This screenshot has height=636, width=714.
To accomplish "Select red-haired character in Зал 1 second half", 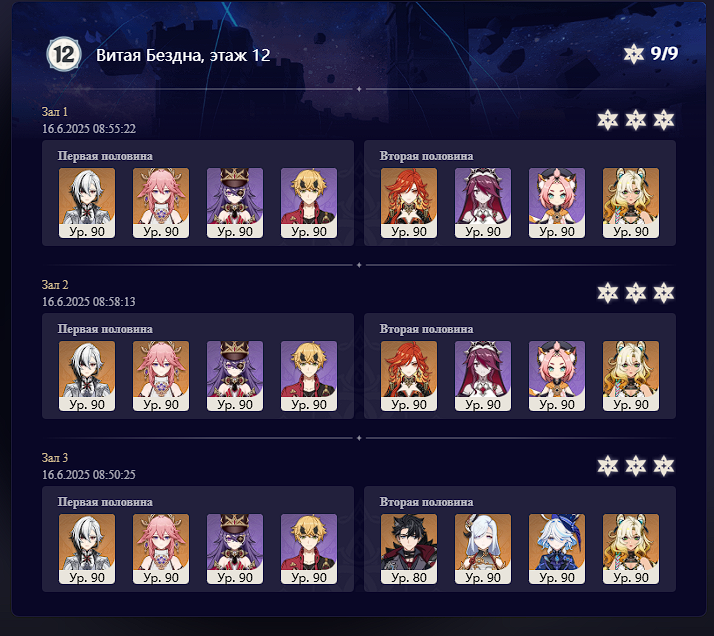I will click(409, 203).
